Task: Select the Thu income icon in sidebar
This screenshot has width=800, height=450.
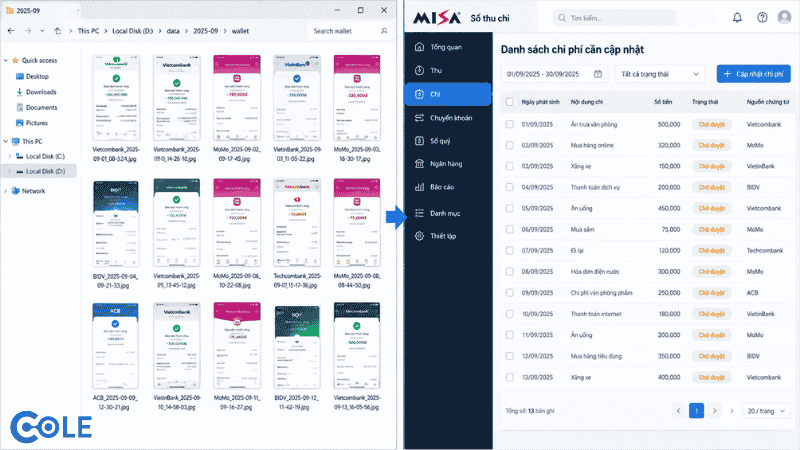Action: point(419,70)
